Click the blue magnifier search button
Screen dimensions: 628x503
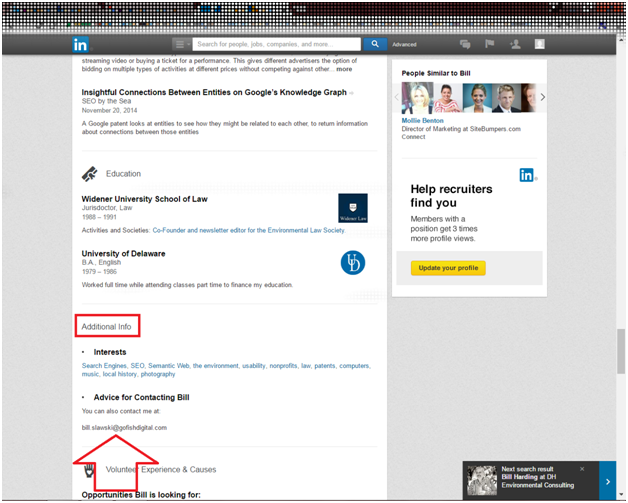pyautogui.click(x=375, y=44)
